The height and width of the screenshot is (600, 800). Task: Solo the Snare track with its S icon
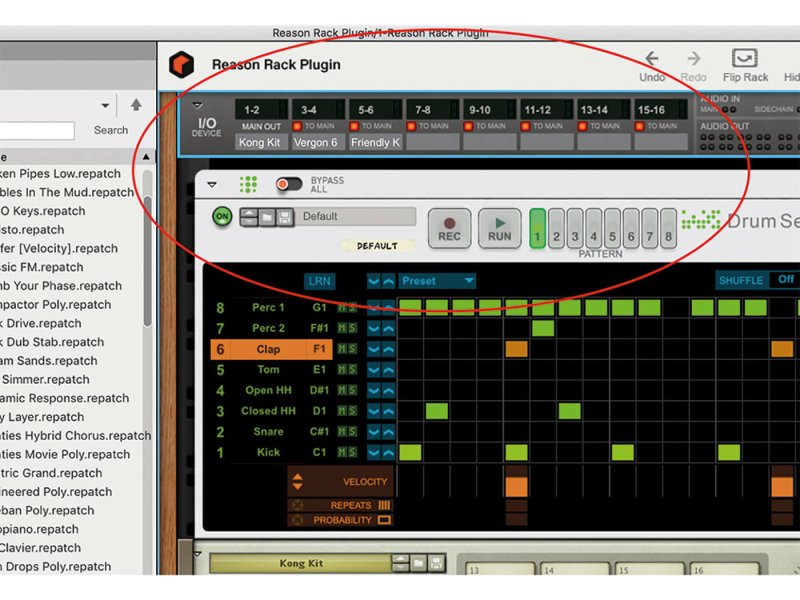[x=352, y=432]
